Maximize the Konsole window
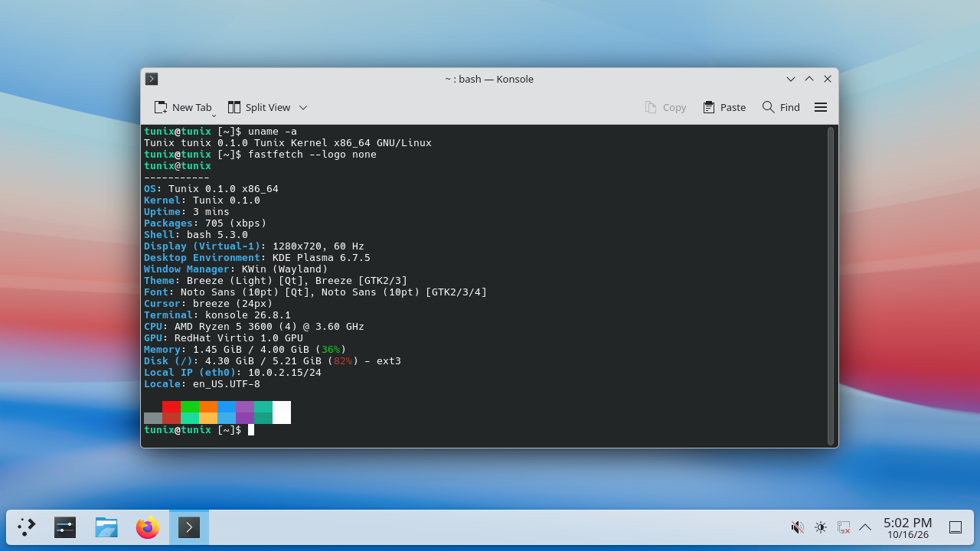This screenshot has width=980, height=551. tap(809, 79)
